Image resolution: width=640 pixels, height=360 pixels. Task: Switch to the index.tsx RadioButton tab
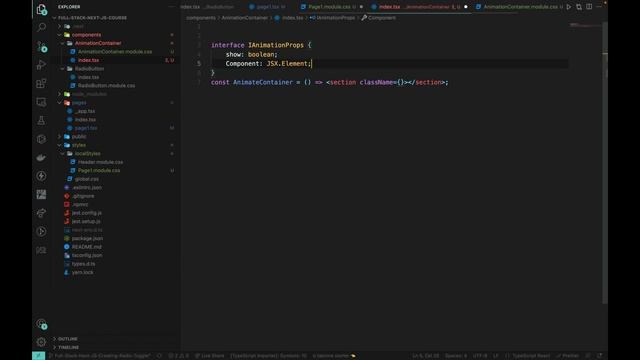(x=207, y=7)
